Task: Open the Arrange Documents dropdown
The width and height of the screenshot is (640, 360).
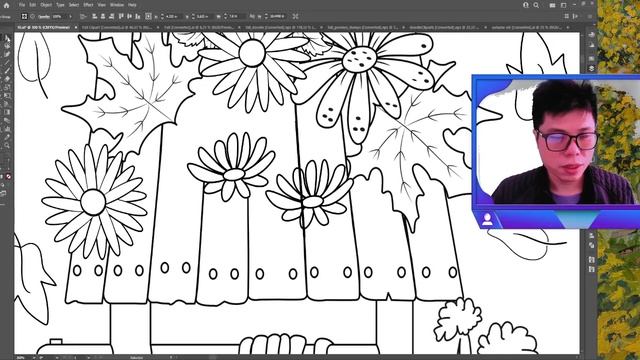Action: 552,5
